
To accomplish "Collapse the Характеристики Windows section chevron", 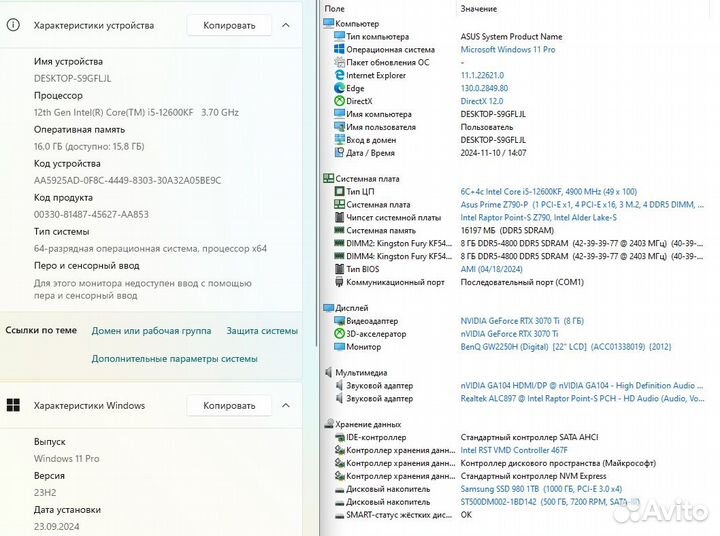I will [x=286, y=406].
